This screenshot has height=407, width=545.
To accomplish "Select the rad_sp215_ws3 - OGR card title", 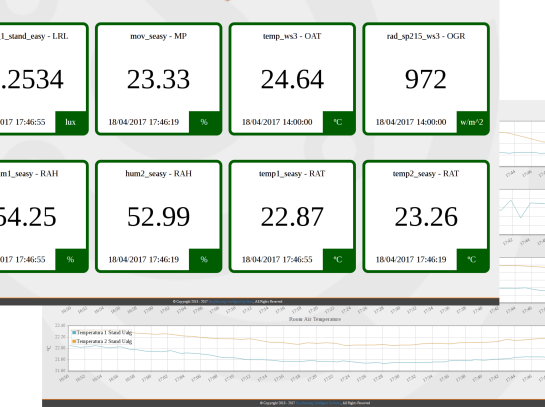I will [426, 36].
